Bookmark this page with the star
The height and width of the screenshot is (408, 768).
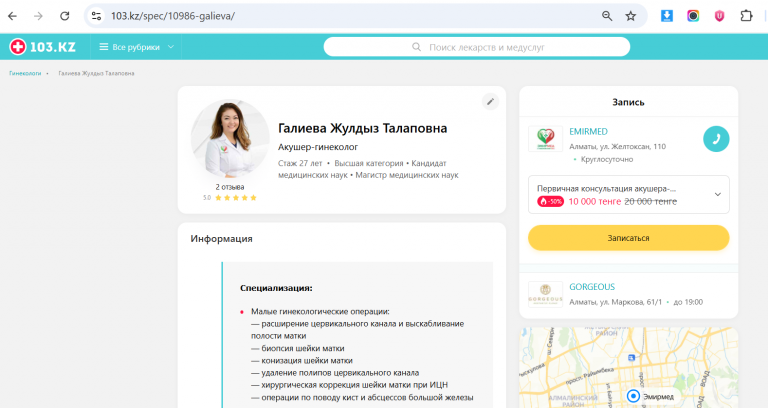tap(630, 16)
